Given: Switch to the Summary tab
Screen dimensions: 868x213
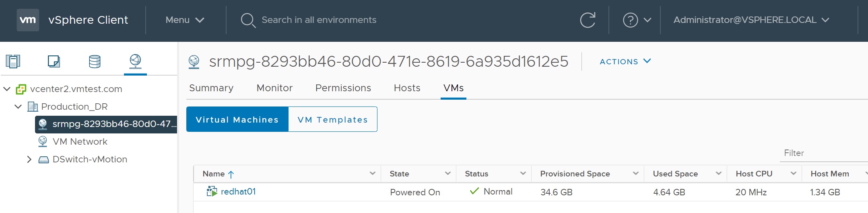Looking at the screenshot, I should 211,88.
